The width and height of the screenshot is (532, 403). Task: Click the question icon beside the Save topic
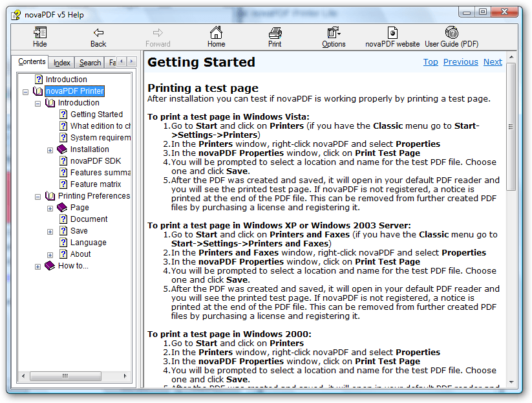pos(63,230)
